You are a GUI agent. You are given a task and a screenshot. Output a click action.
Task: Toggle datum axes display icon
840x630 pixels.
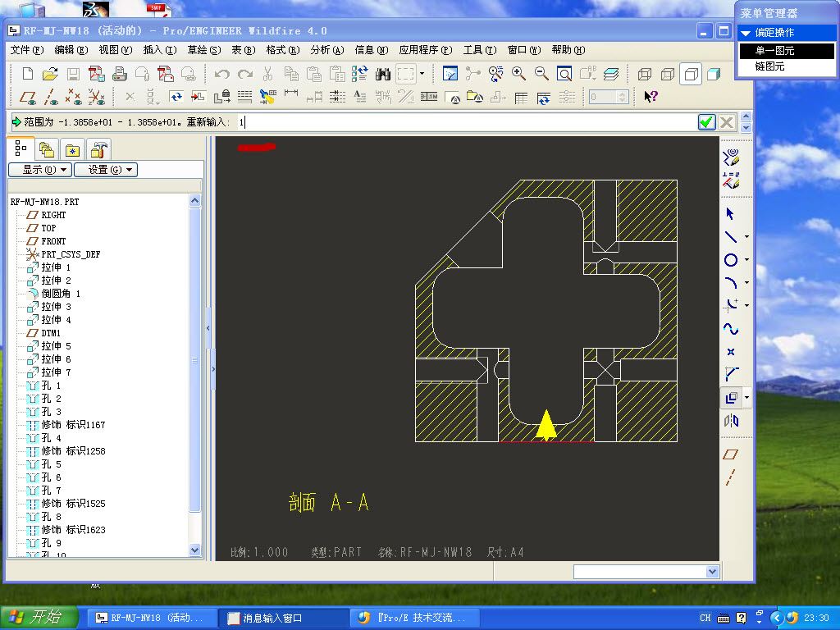(x=51, y=98)
